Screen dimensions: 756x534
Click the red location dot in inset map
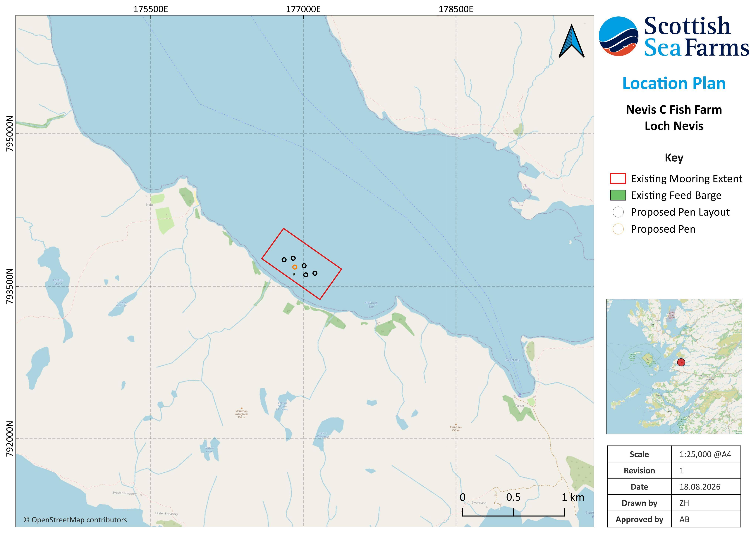click(x=681, y=363)
